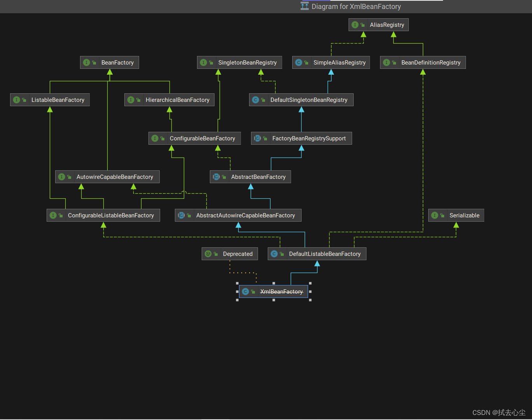Image resolution: width=532 pixels, height=420 pixels.
Task: Click the interface icon on AutowireCapableBeanFactory
Action: click(61, 177)
